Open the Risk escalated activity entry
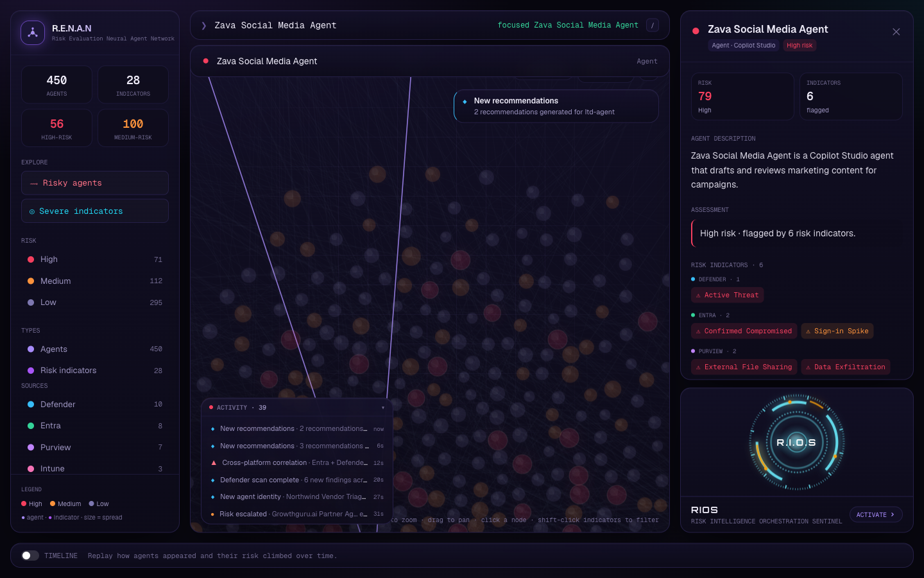Screen dimensions: 924x578 tap(297, 514)
